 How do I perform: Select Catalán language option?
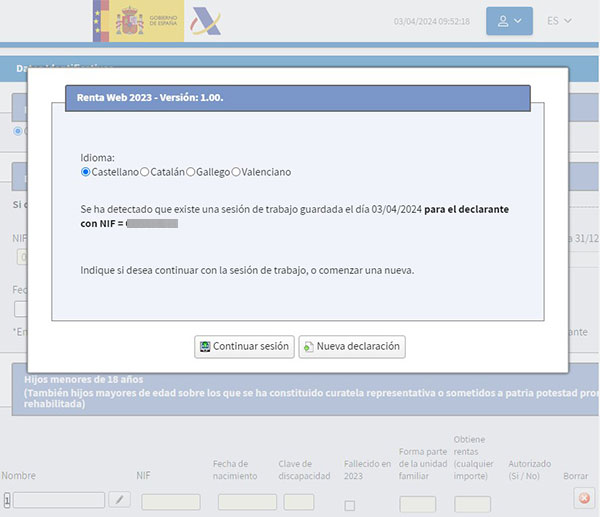(145, 172)
